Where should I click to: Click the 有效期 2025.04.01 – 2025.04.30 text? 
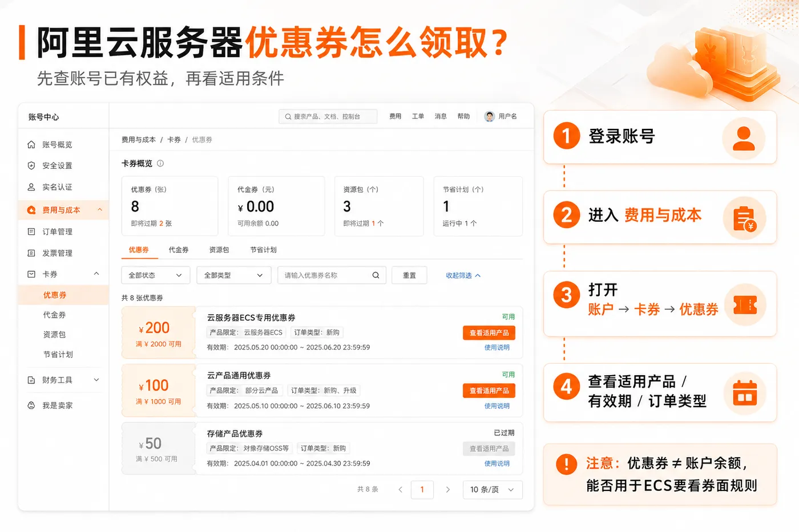click(289, 464)
